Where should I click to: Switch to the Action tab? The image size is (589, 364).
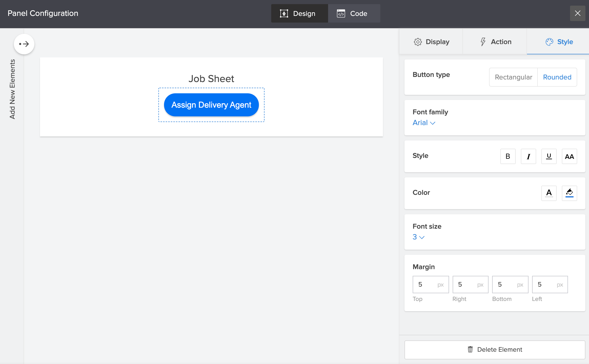pos(495,42)
